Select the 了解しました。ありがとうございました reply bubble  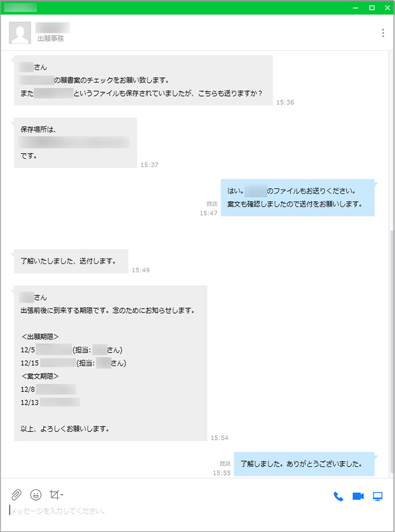(304, 464)
